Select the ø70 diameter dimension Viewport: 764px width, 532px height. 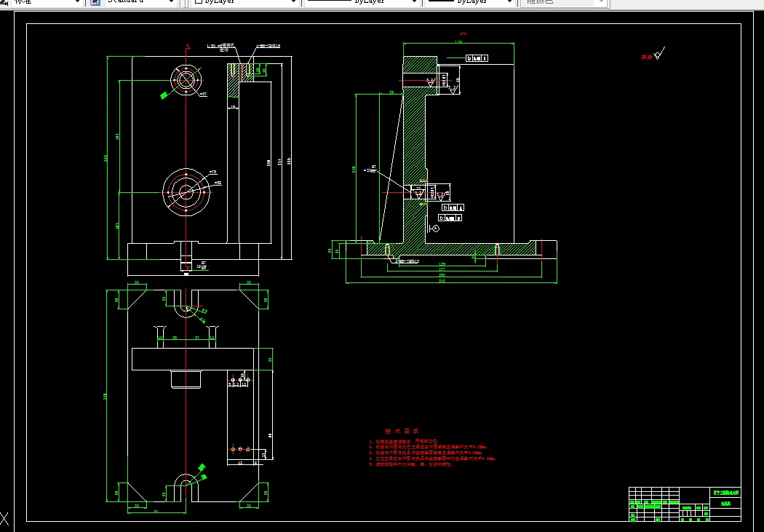point(213,172)
